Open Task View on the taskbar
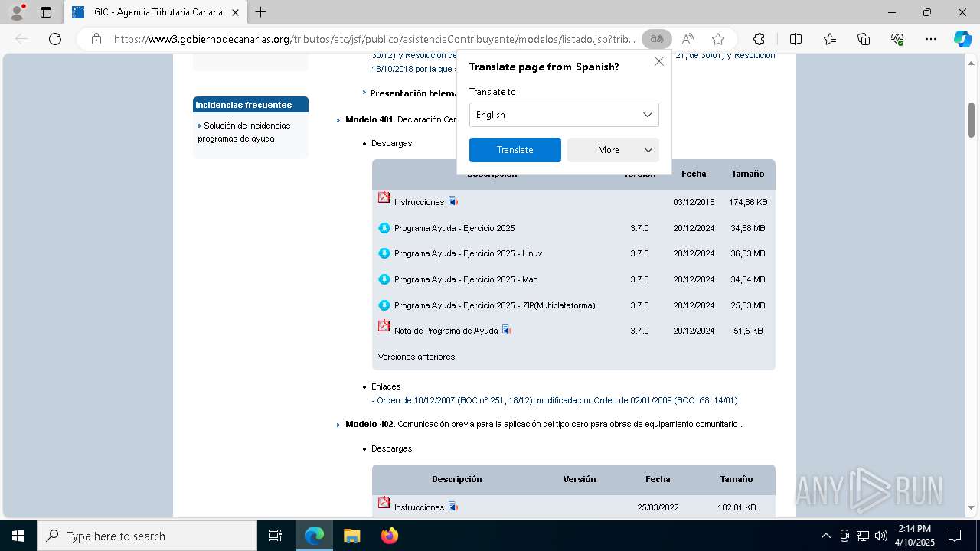This screenshot has height=551, width=980. [x=276, y=536]
